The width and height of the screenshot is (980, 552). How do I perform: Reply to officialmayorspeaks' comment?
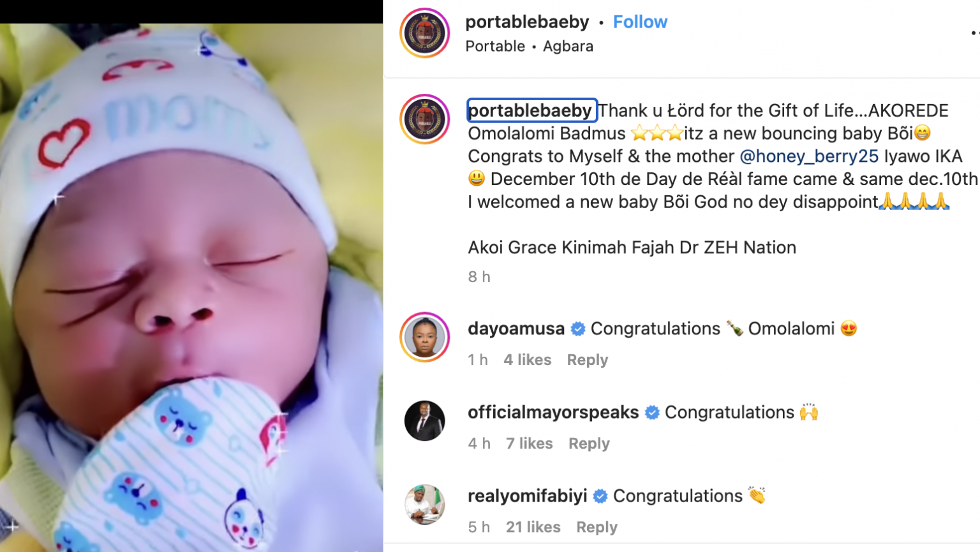[589, 444]
